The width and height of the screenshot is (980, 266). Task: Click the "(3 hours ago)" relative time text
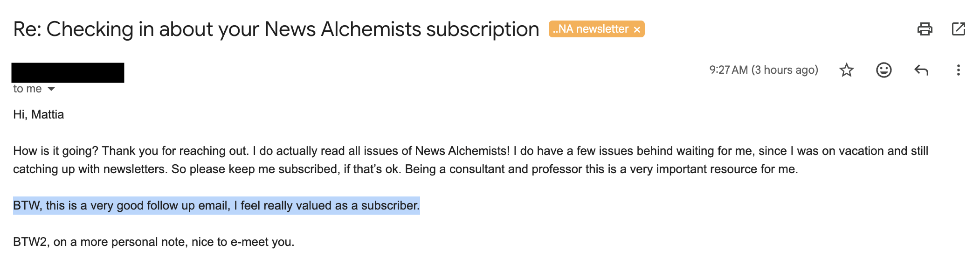pos(785,70)
